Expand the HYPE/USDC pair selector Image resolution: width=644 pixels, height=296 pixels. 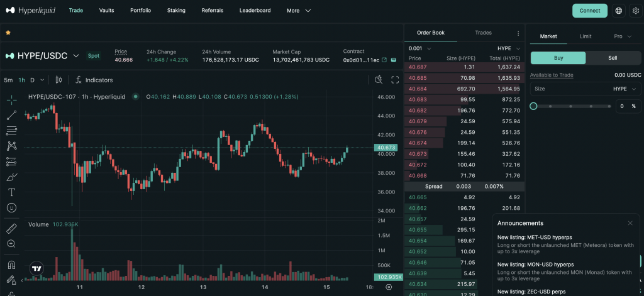(76, 56)
